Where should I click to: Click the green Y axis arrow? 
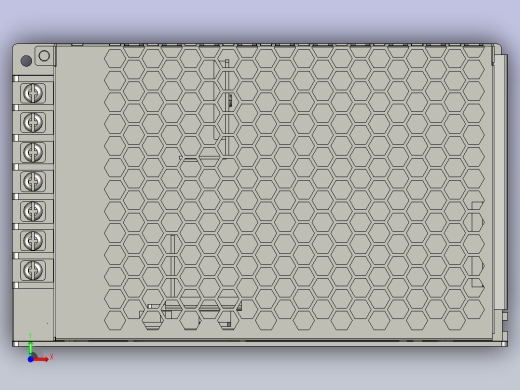click(x=31, y=348)
